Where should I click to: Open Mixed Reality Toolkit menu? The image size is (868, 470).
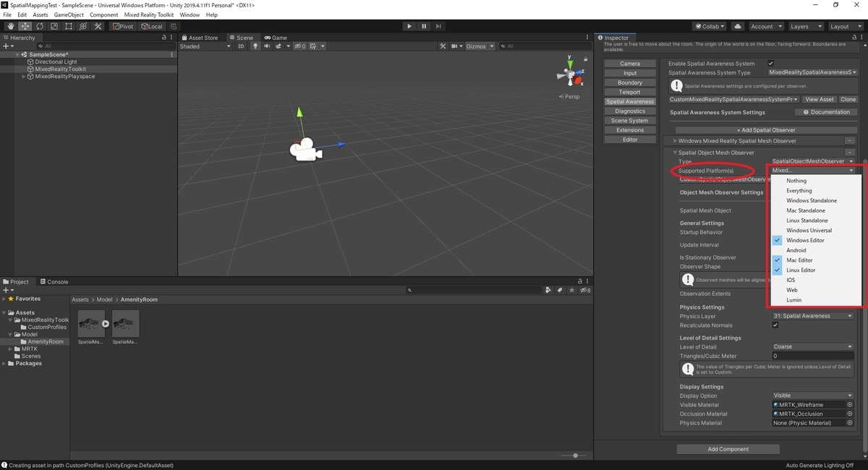(x=149, y=14)
